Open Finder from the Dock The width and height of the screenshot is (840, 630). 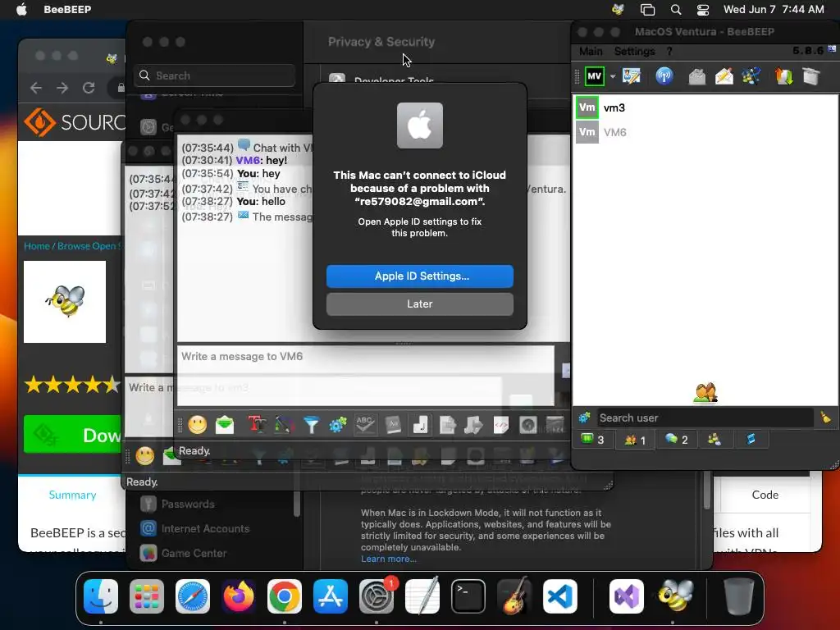click(101, 596)
